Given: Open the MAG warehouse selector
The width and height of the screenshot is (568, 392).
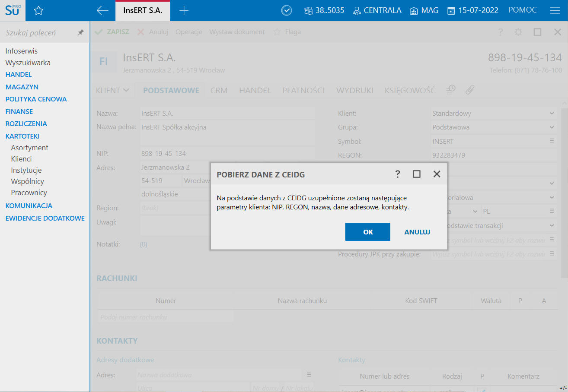Looking at the screenshot, I should point(424,10).
